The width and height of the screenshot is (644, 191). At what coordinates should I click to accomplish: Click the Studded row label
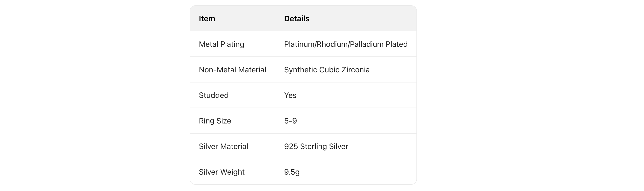tap(214, 95)
